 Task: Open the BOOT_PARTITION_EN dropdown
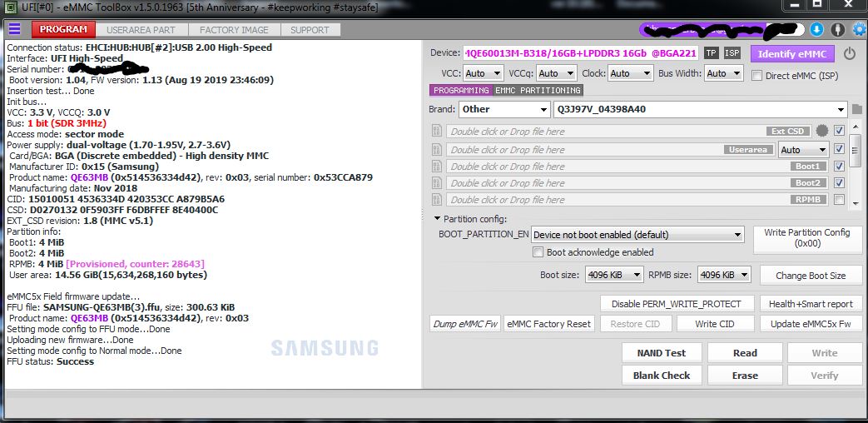pyautogui.click(x=637, y=235)
